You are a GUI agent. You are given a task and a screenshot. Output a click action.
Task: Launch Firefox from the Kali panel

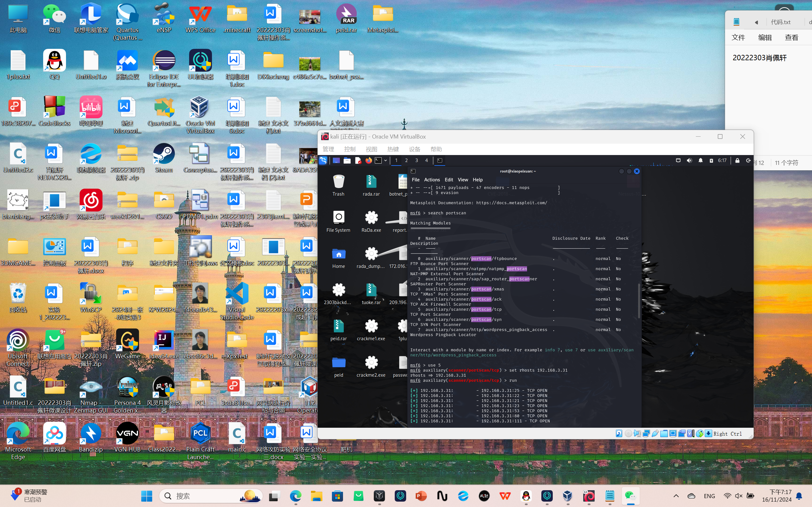pyautogui.click(x=369, y=160)
